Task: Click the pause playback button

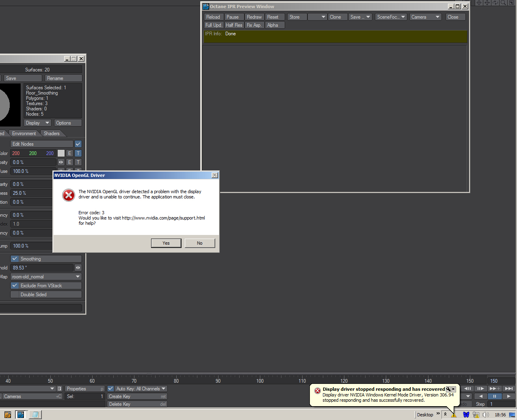Action: (495, 396)
